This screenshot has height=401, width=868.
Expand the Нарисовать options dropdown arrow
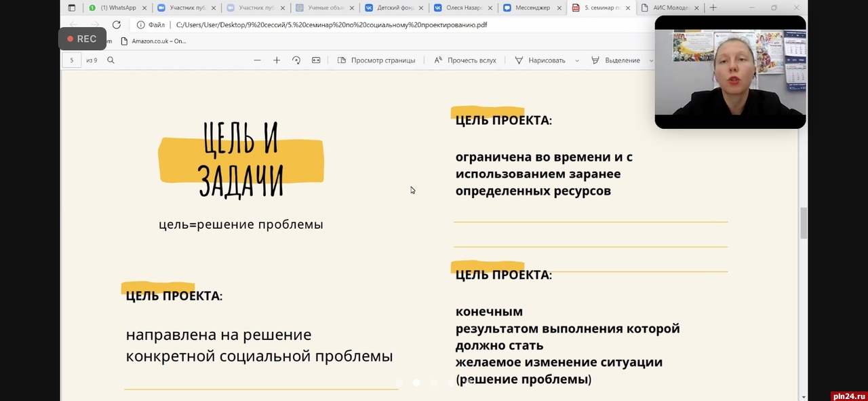pos(577,60)
